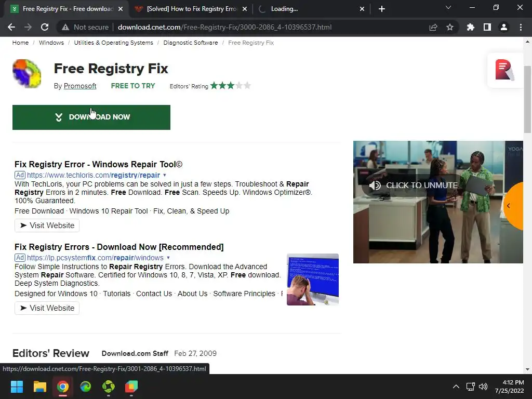Toggle the Chrome side panel

pyautogui.click(x=487, y=27)
